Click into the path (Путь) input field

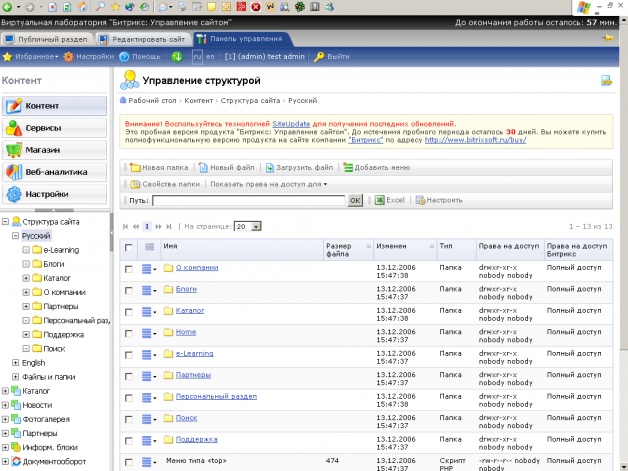(248, 201)
